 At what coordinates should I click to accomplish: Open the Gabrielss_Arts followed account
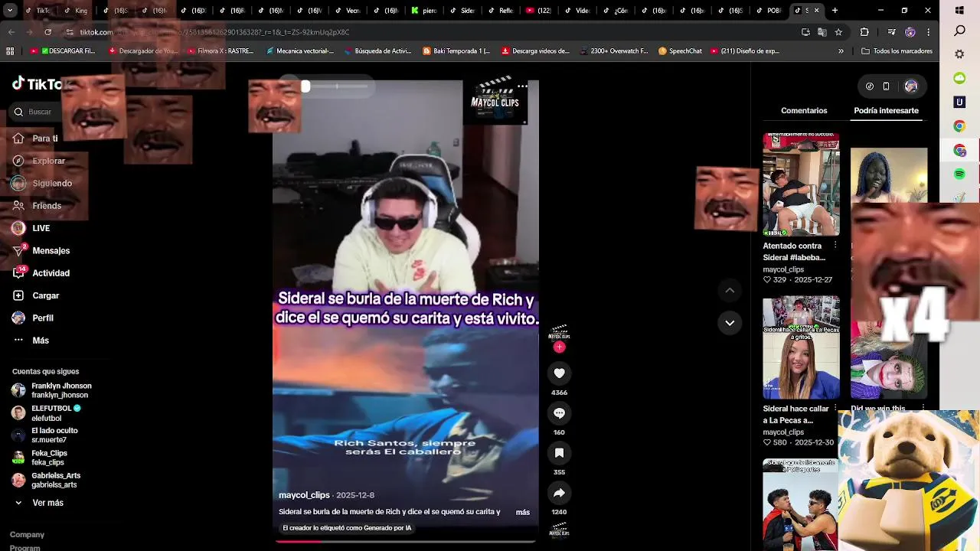click(x=46, y=480)
